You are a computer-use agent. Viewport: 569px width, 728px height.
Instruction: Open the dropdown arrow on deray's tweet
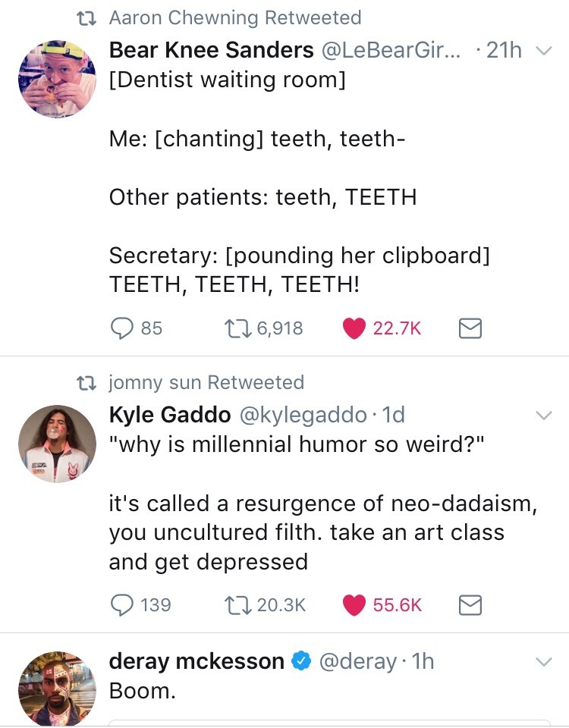point(543,662)
